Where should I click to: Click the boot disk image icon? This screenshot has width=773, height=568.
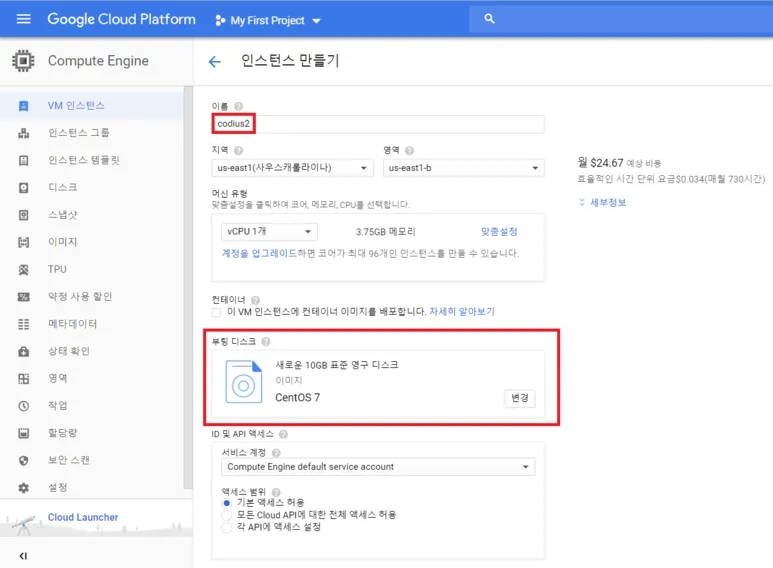(244, 382)
